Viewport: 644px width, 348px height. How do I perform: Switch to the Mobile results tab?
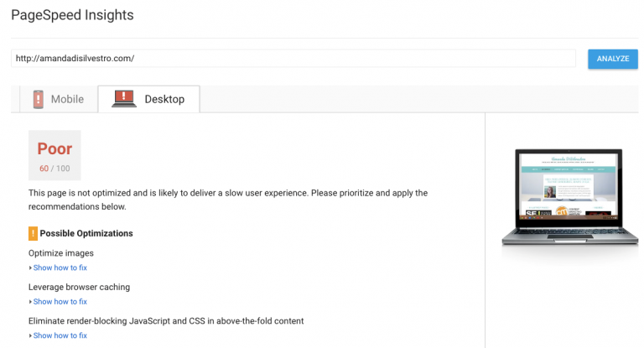(67, 99)
